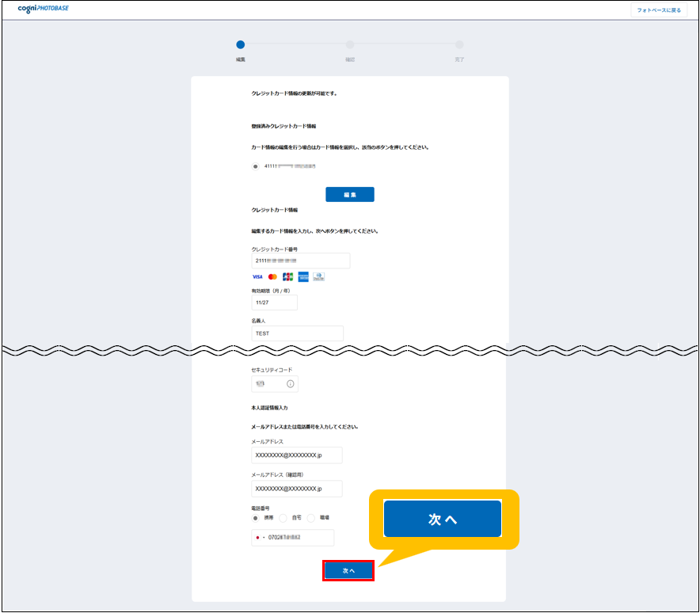Select the registered card 4111 radio button
The height and width of the screenshot is (613, 700).
pos(255,166)
